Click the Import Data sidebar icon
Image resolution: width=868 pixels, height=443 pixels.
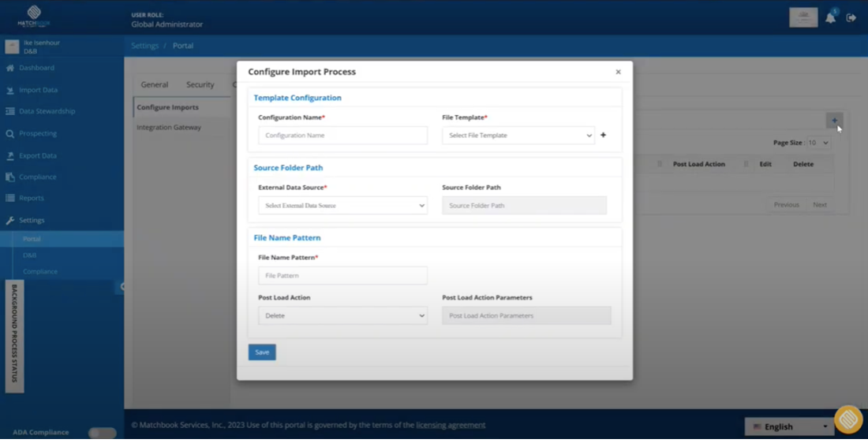(10, 90)
